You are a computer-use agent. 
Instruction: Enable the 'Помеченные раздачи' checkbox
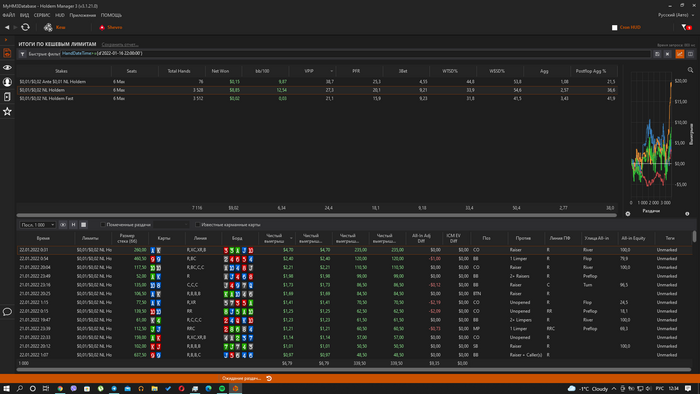pos(103,224)
